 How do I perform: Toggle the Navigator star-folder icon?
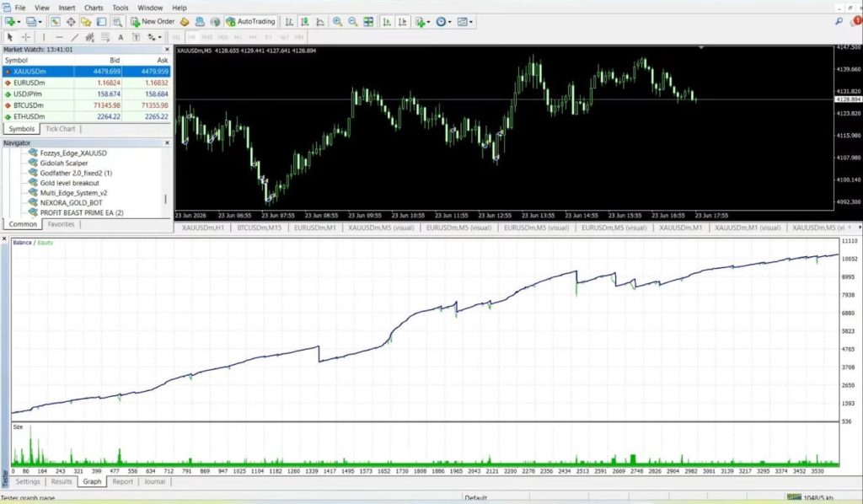(x=86, y=21)
